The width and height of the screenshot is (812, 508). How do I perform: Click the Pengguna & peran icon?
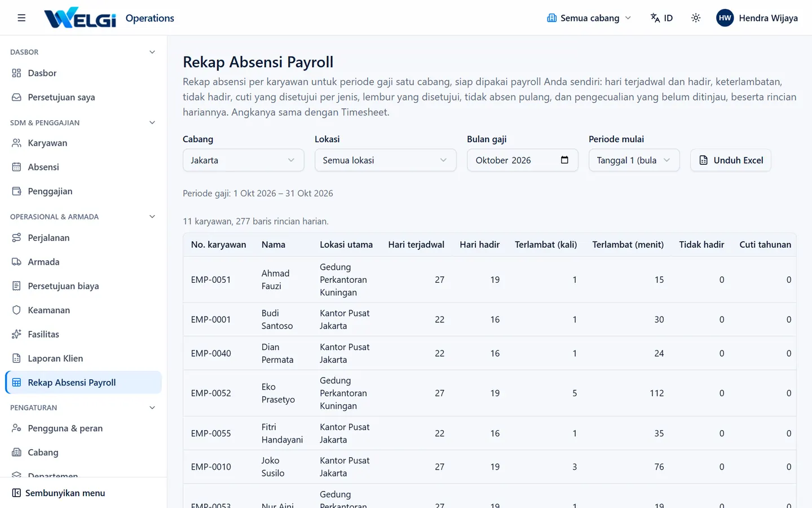pyautogui.click(x=16, y=428)
